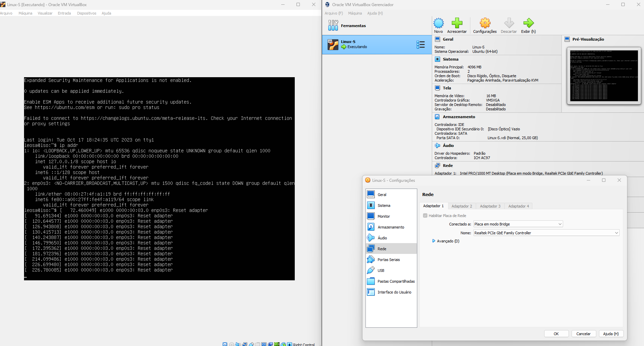Screen dimensions: 644x346
Task: Open Arquivo menu in Linux-S VM window
Action: click(x=6, y=13)
